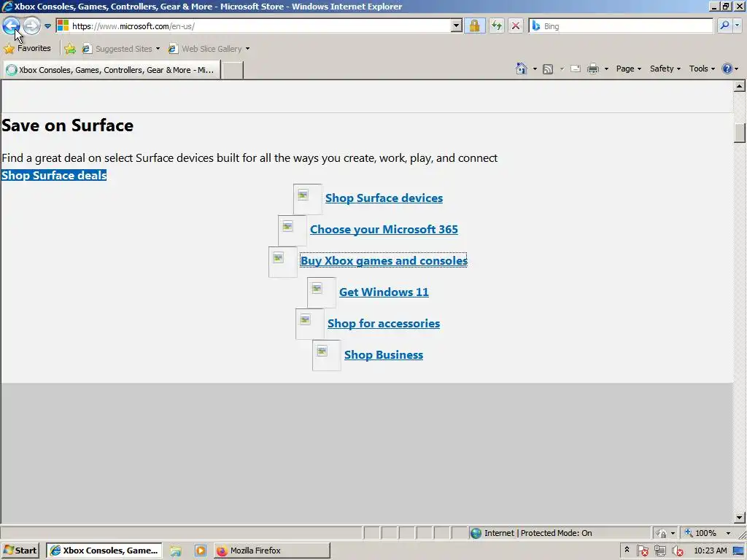This screenshot has width=747, height=560.
Task: Click the vertical scrollbar thumb
Action: [x=739, y=133]
